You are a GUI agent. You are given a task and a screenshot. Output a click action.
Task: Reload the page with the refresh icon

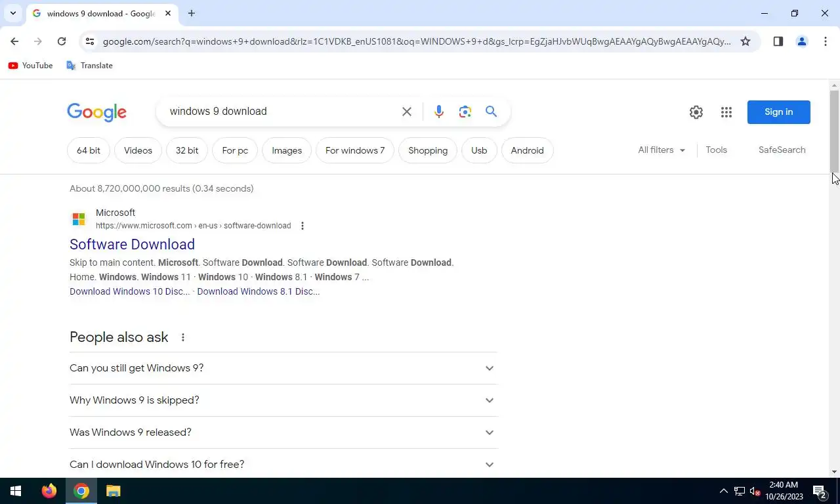62,41
